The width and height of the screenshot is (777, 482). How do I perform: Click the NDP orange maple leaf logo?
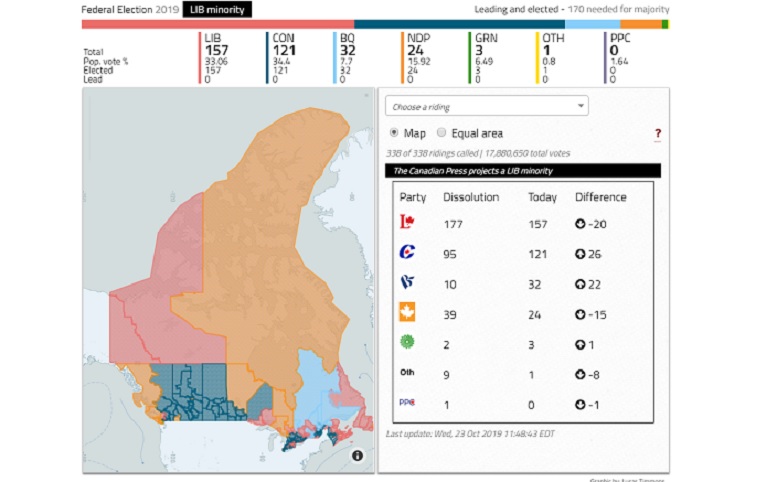(407, 312)
